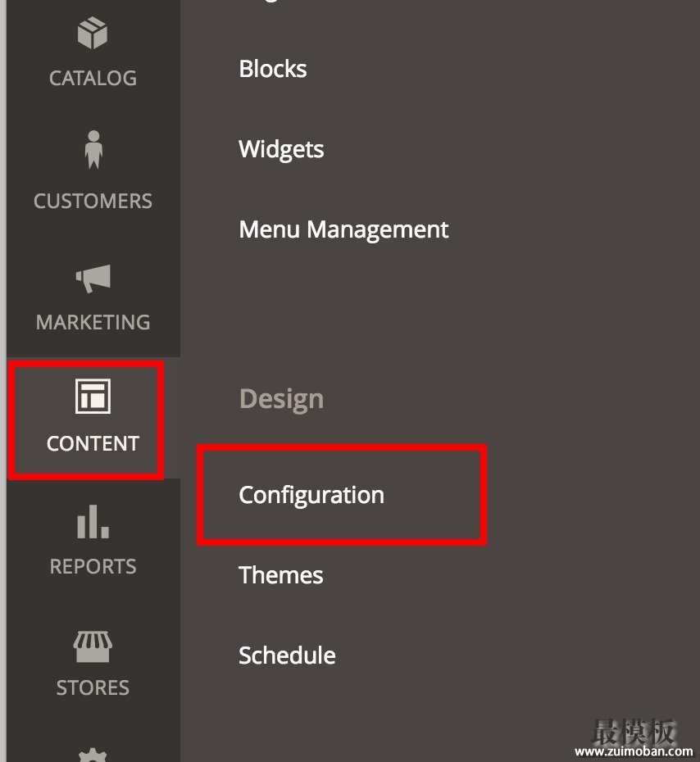Viewport: 700px width, 762px height.
Task: Go to Widgets
Action: (x=281, y=149)
